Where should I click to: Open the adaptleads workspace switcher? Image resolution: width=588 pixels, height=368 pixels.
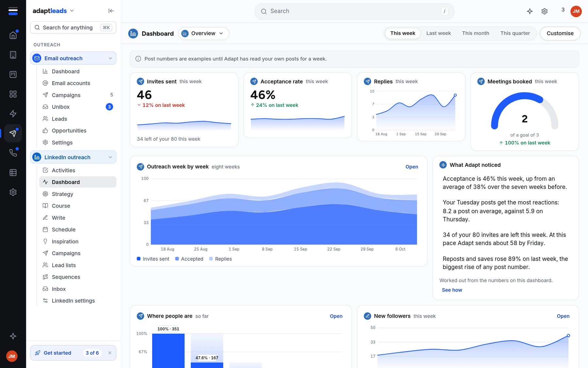[53, 11]
